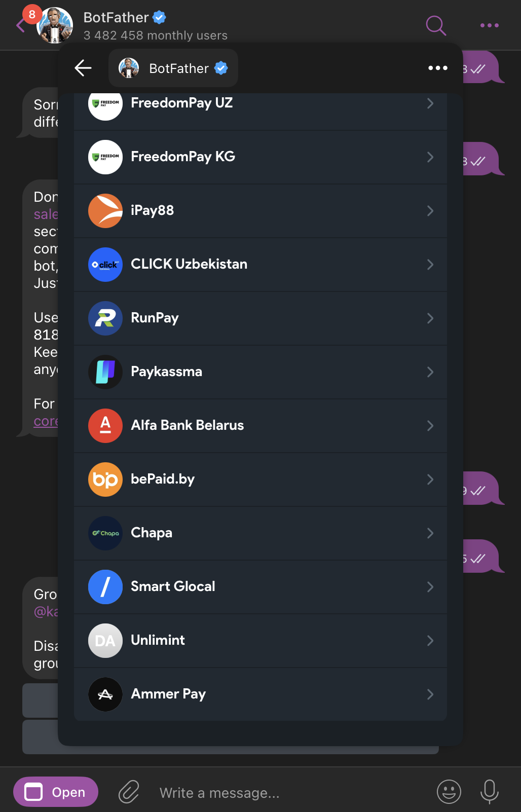Select the Smart Glocal provider
The height and width of the screenshot is (812, 521).
(173, 587)
